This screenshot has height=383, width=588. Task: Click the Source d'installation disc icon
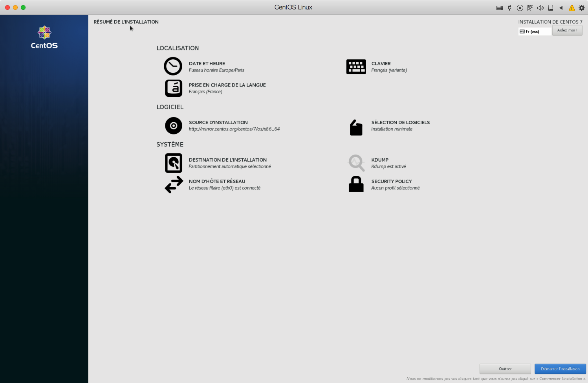173,126
